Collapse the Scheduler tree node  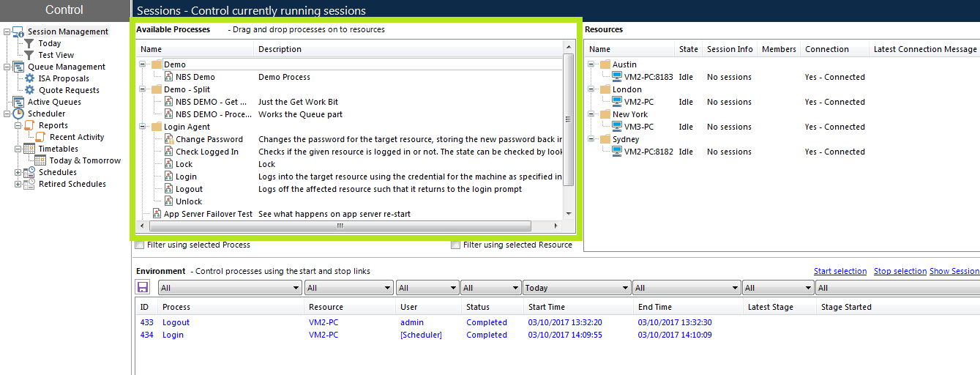coord(7,114)
